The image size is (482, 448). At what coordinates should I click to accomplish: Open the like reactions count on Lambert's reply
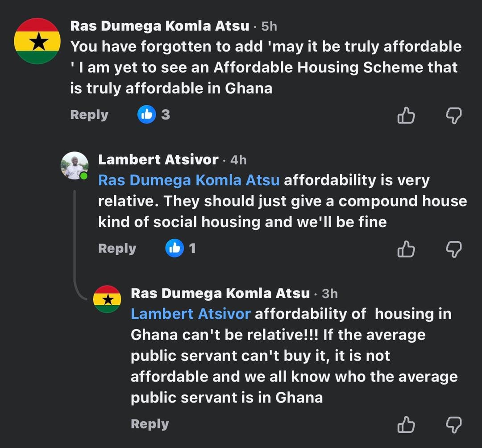click(180, 249)
